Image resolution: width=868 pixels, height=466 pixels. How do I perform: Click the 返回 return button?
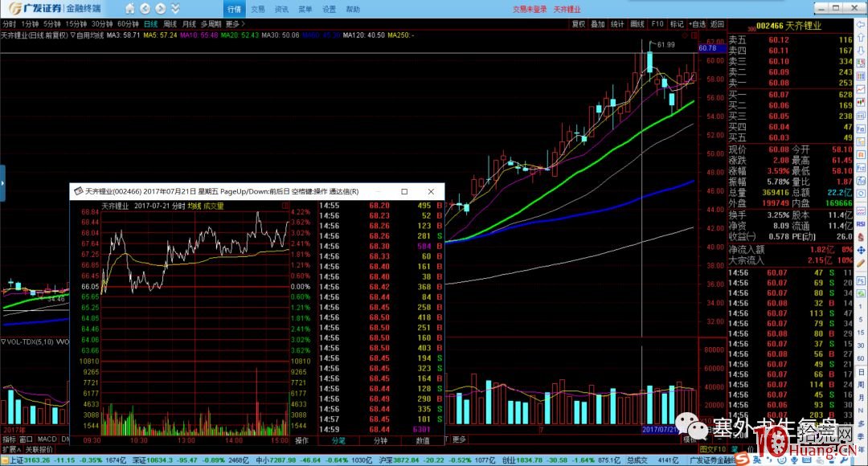pos(718,24)
